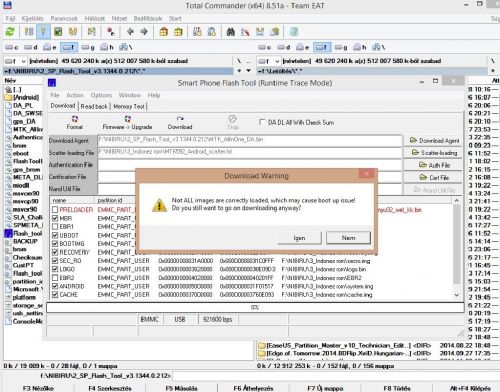The image size is (500, 392).
Task: Select left panel drive c button
Action: pyautogui.click(x=12, y=47)
